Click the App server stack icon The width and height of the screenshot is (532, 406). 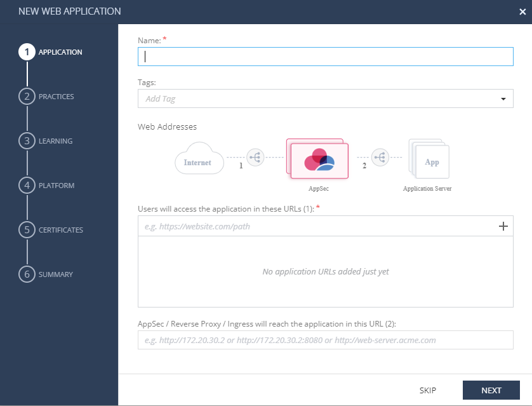pyautogui.click(x=429, y=159)
